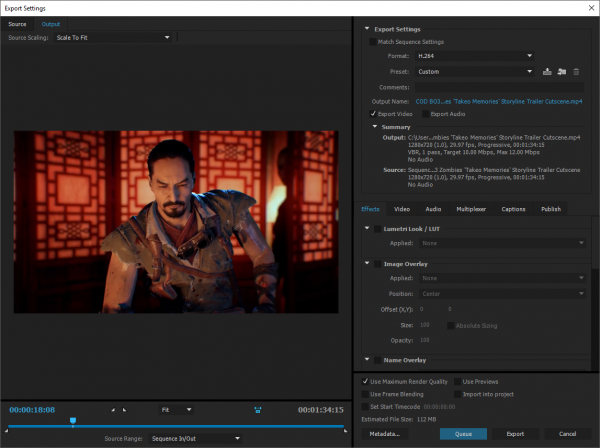Toggle Use Maximum Render Quality

click(365, 381)
